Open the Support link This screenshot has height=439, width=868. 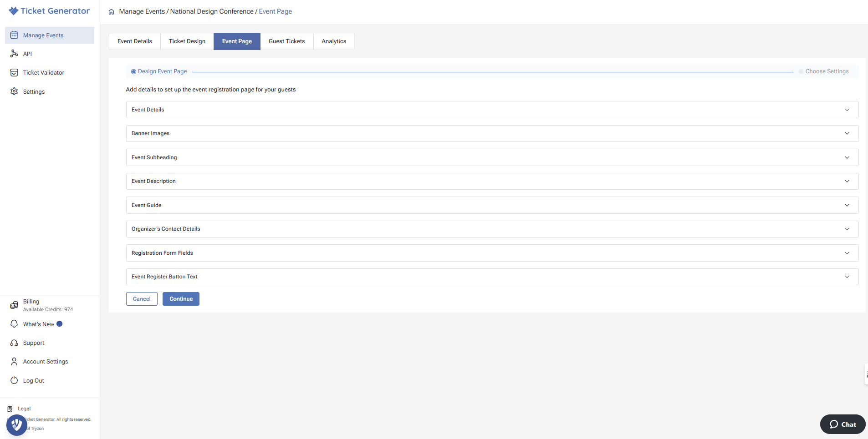pos(34,343)
